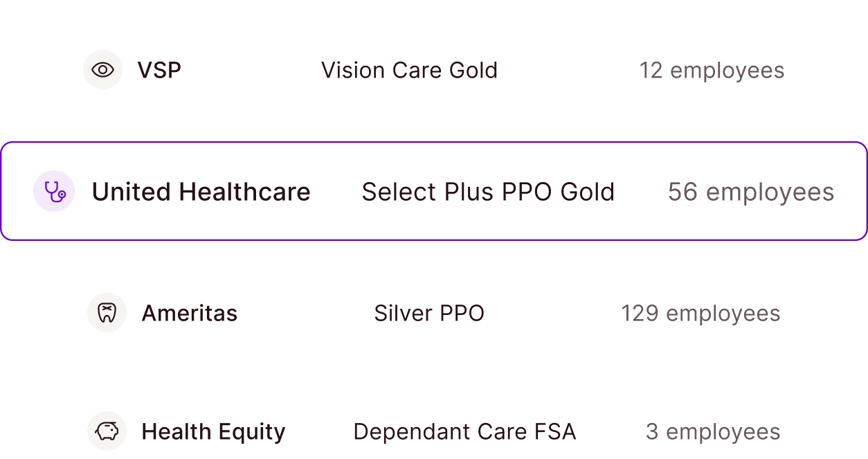Open the Health Equity carrier name
This screenshot has width=868, height=459.
213,432
